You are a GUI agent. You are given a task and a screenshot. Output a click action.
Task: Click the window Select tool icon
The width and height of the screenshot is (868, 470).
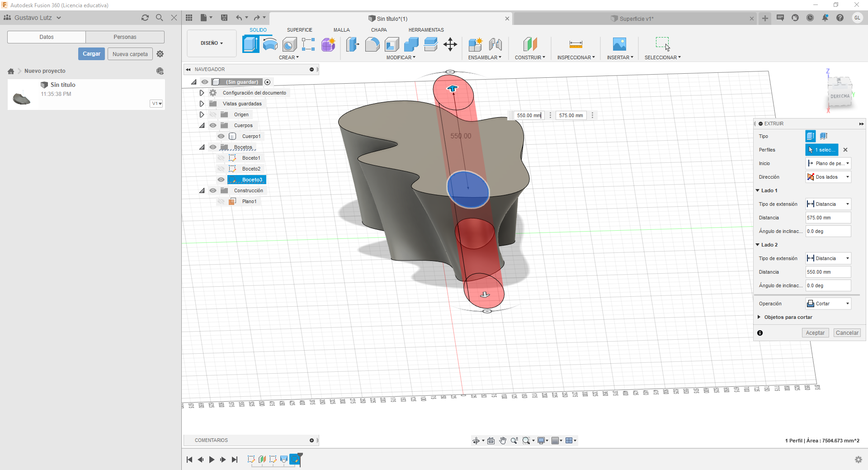click(x=663, y=44)
